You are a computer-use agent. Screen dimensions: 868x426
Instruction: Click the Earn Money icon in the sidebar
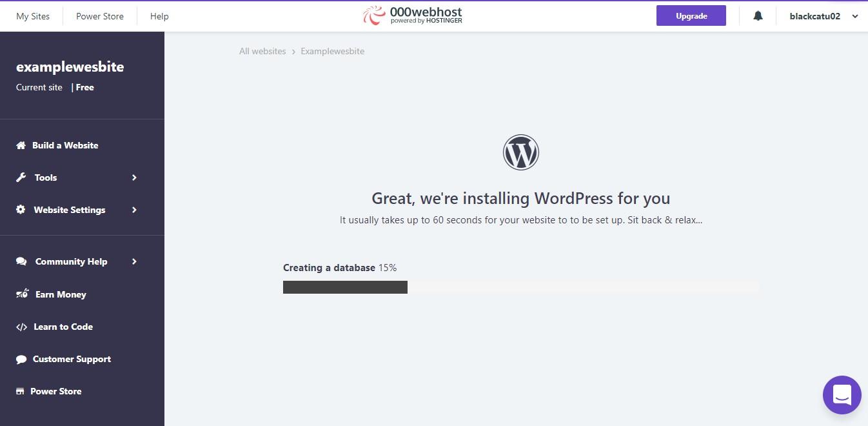click(22, 294)
